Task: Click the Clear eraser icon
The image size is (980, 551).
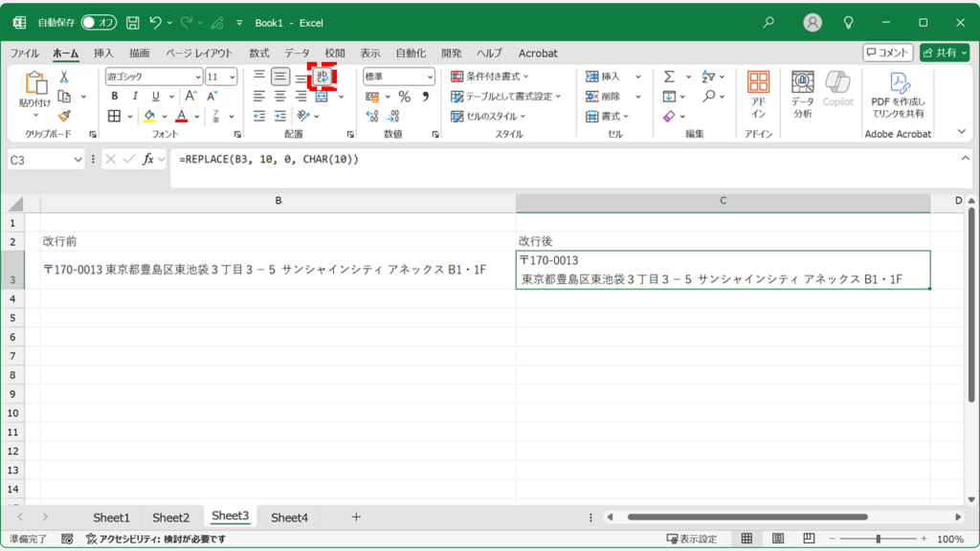Action: pyautogui.click(x=669, y=116)
